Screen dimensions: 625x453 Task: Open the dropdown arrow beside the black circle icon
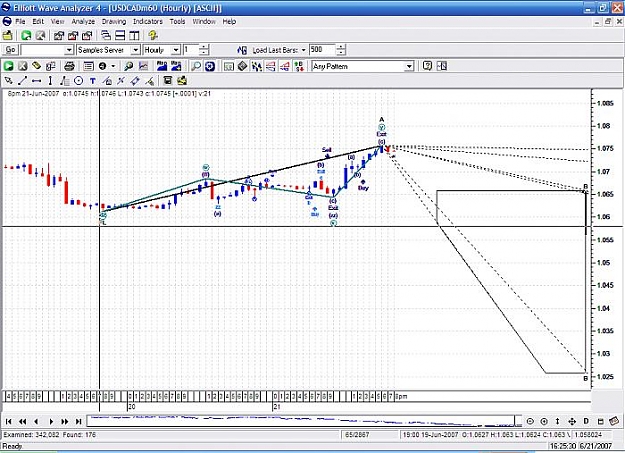click(x=113, y=66)
